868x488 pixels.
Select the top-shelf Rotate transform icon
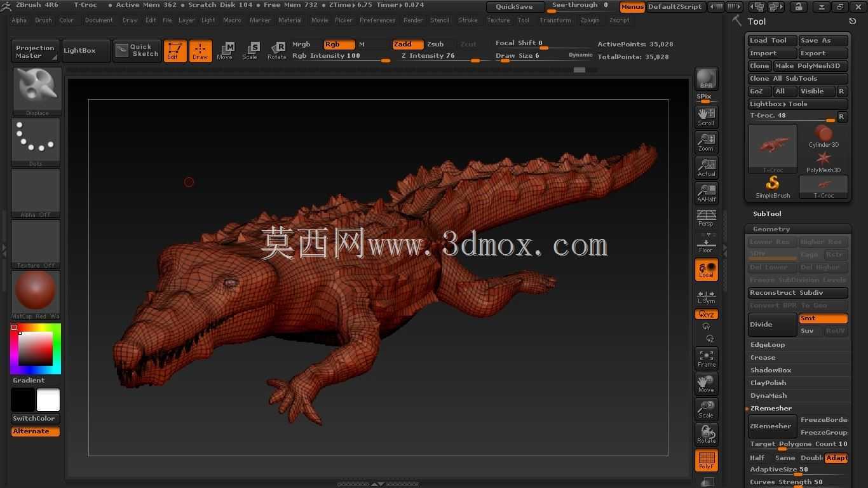click(x=276, y=51)
